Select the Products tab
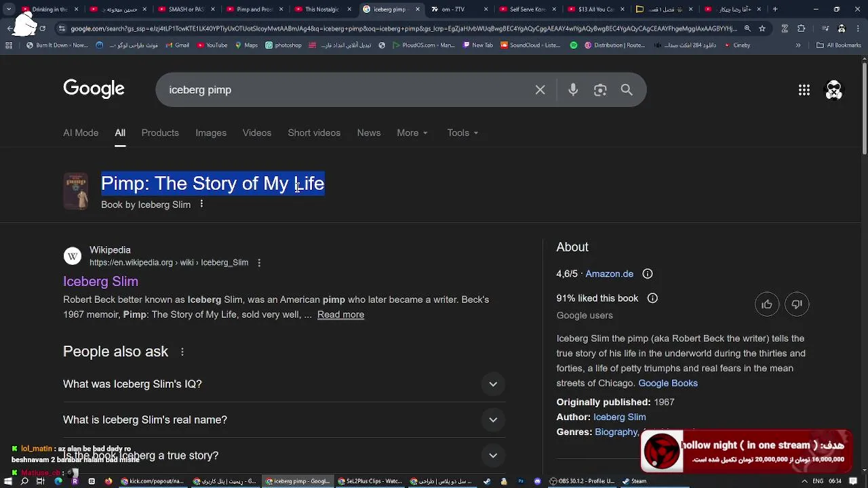 [160, 133]
